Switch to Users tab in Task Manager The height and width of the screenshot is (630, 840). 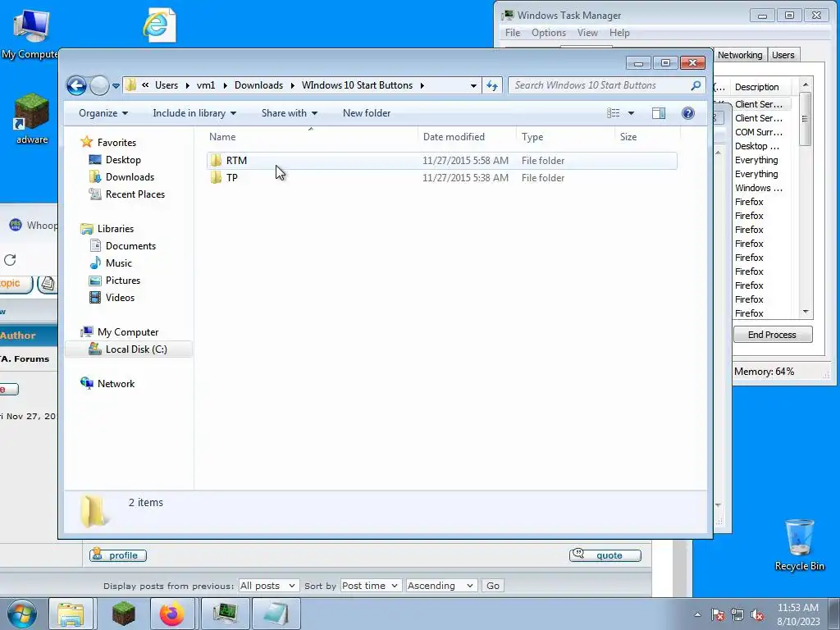[783, 55]
